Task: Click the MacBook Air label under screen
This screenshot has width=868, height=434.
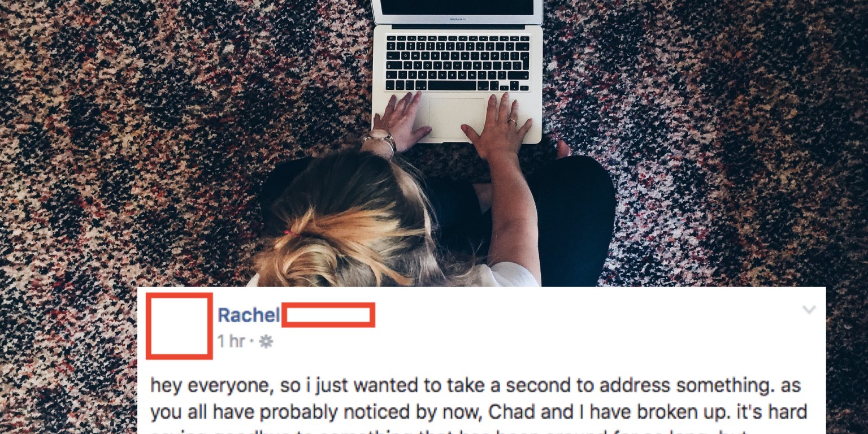Action: coord(457,19)
